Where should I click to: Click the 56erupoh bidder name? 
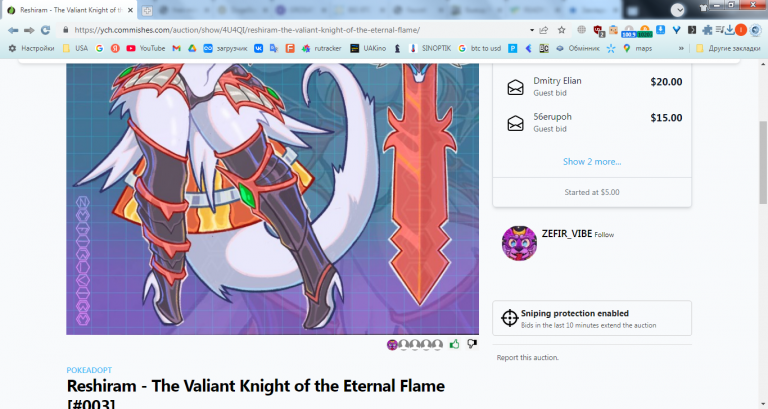552,117
